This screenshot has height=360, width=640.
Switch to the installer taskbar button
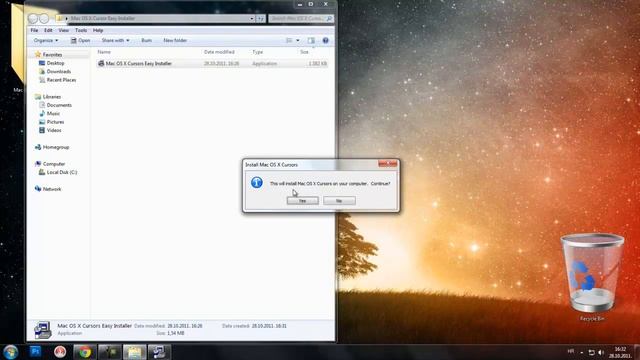click(x=159, y=352)
